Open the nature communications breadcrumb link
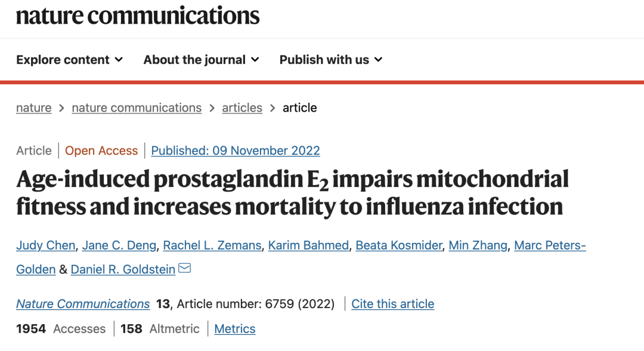Image resolution: width=644 pixels, height=351 pixels. (x=137, y=107)
